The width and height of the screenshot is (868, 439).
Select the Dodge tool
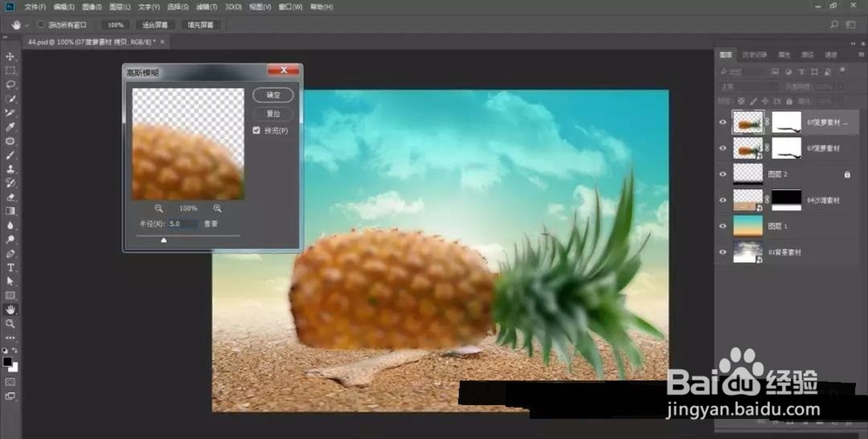[10, 239]
